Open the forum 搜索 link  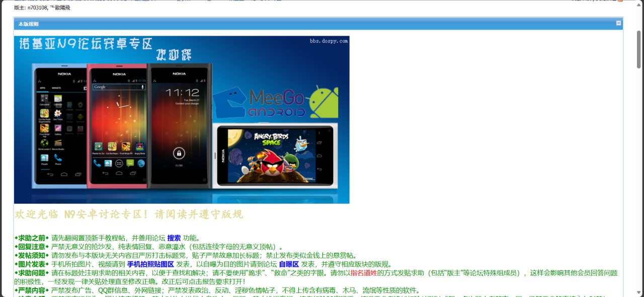[174, 238]
